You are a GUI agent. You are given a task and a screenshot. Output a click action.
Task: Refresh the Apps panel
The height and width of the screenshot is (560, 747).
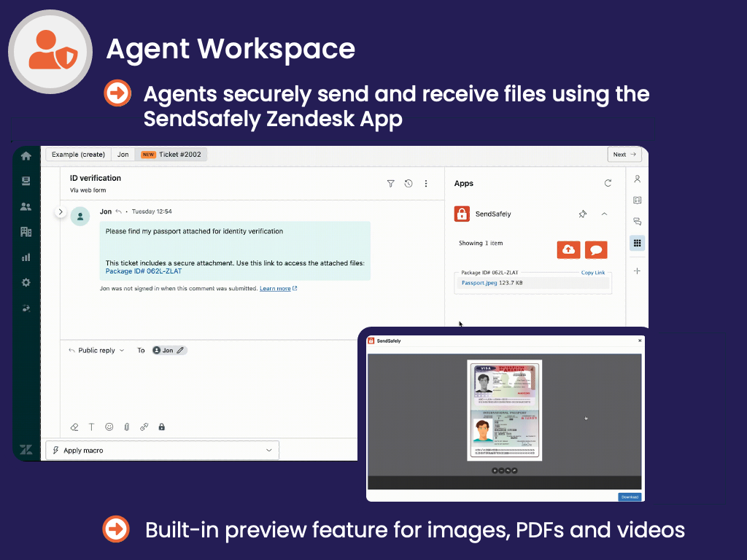(608, 183)
